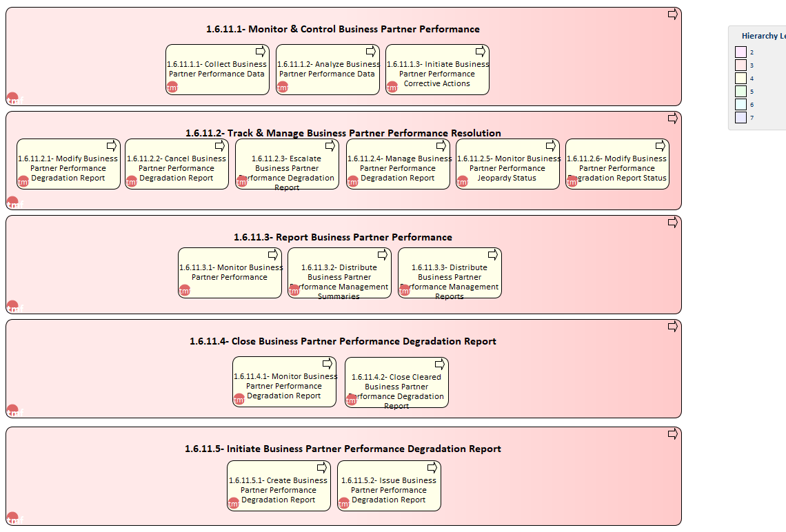The height and width of the screenshot is (532, 786).
Task: Select 1.6.11.2.3- Escalate Degradation Report text
Action: (x=287, y=173)
